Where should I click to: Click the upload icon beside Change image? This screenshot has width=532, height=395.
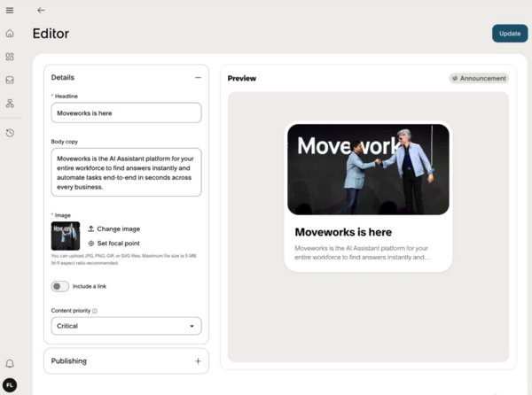(91, 228)
